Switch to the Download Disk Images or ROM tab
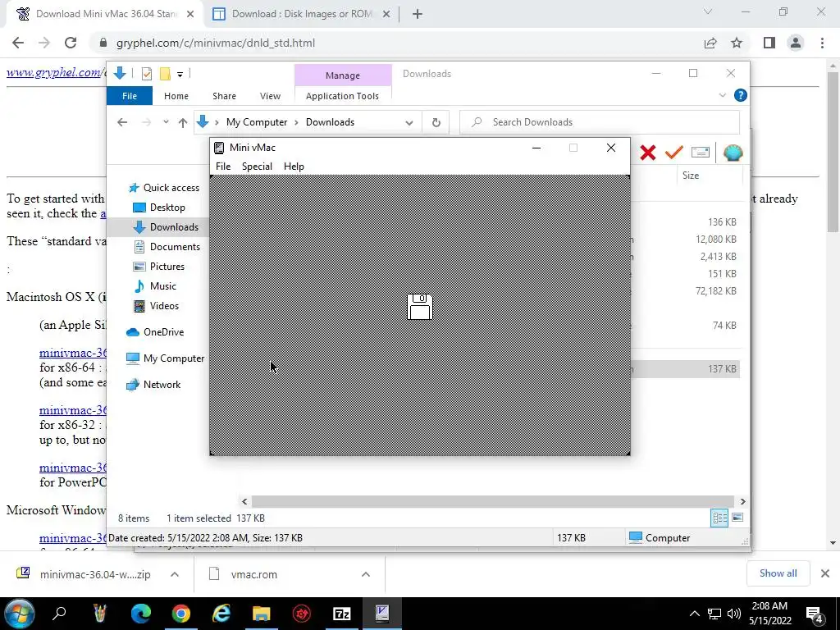Screen dimensions: 840x630 click(x=301, y=14)
